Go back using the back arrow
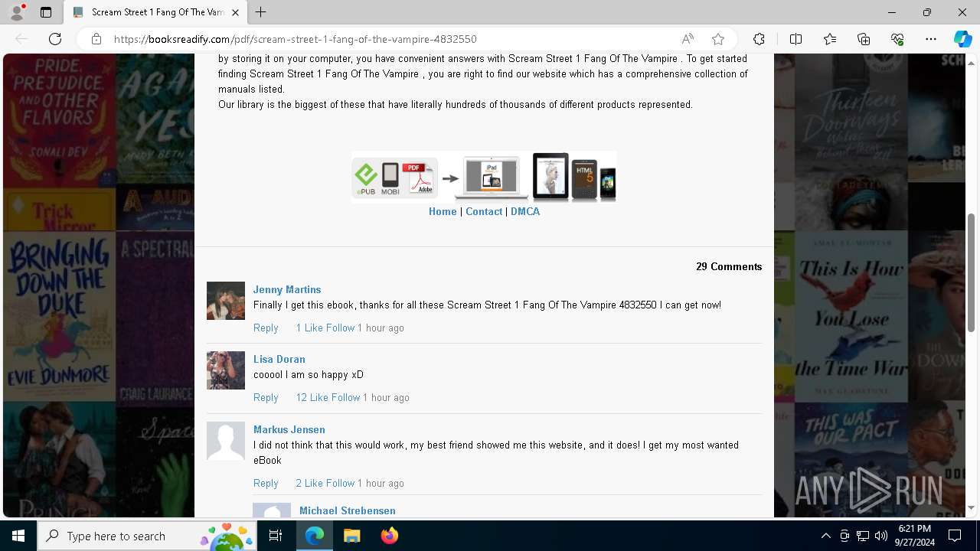The height and width of the screenshot is (551, 980). pyautogui.click(x=21, y=39)
